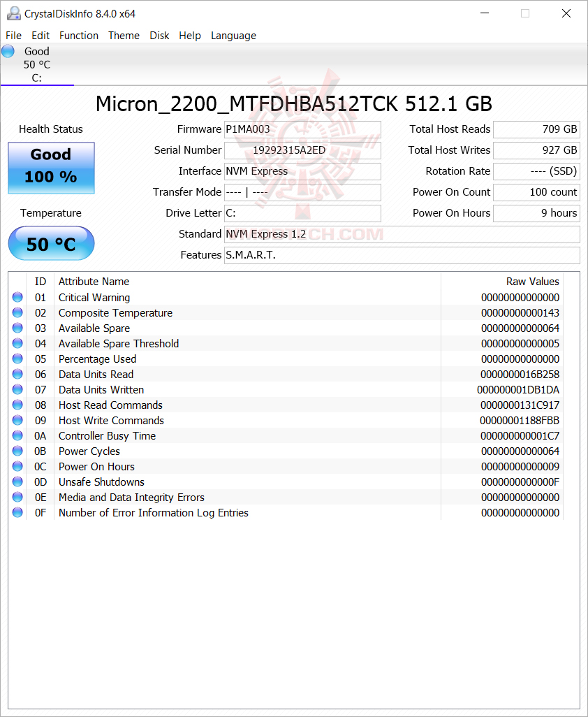This screenshot has height=717, width=588.
Task: Click the CrystalDiskInfo app icon in title bar
Action: [x=14, y=14]
